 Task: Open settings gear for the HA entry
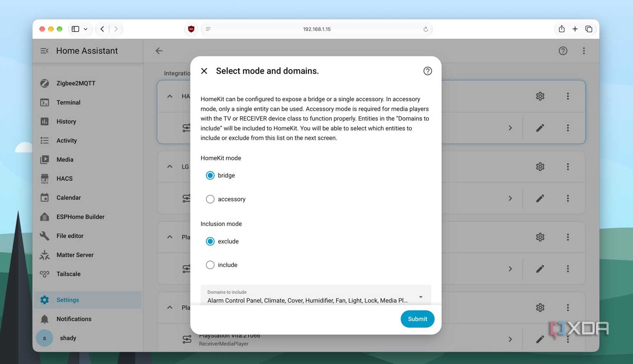pyautogui.click(x=540, y=96)
